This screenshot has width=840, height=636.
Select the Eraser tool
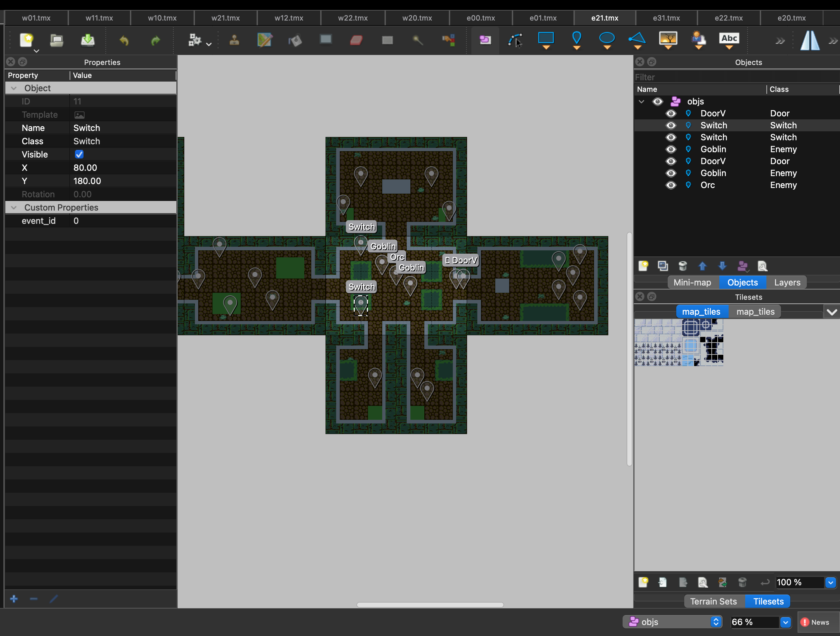356,40
